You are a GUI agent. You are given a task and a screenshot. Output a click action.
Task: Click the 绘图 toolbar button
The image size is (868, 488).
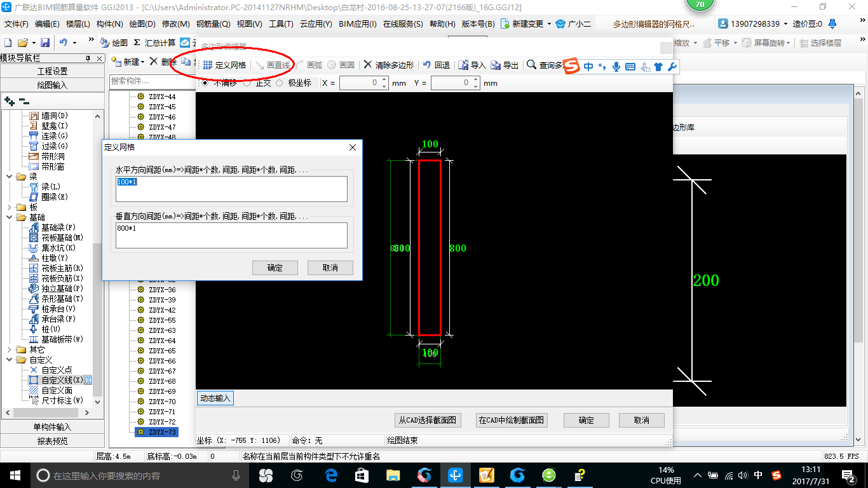[x=114, y=43]
